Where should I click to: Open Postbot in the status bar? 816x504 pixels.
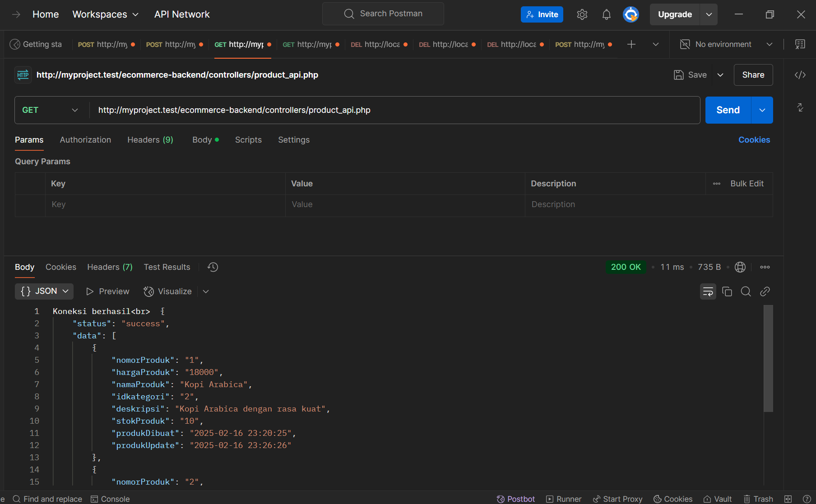pyautogui.click(x=515, y=499)
